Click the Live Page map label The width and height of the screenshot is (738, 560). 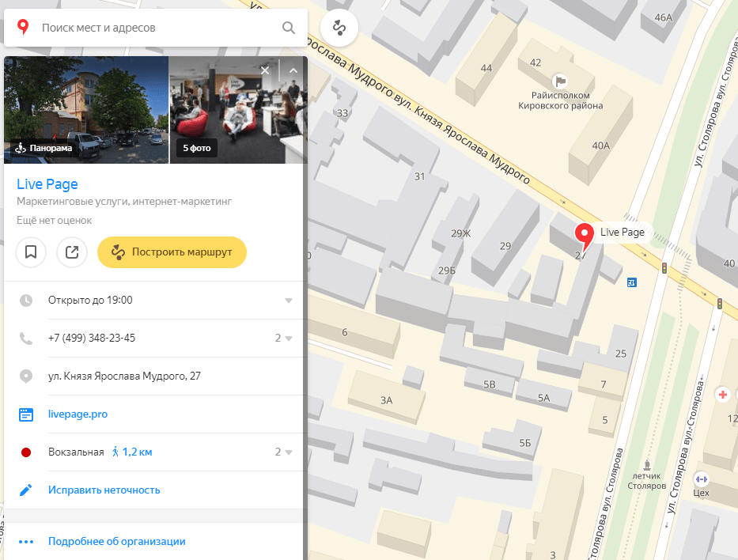pos(623,232)
